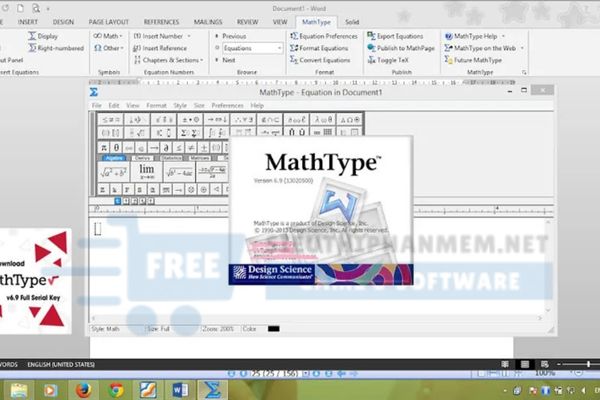Open arrow symbols palette (→ ⇔ ↓)
600x400 pixels.
(x=217, y=119)
